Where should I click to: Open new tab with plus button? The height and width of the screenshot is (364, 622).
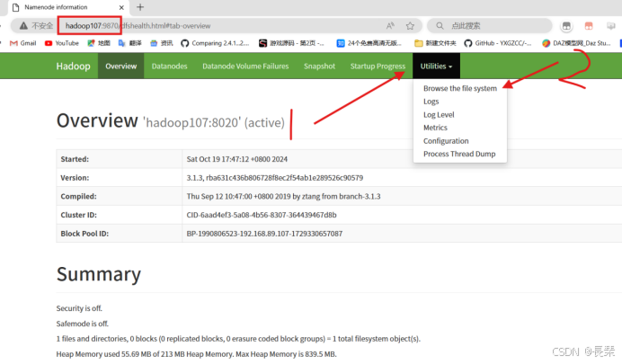[140, 7]
